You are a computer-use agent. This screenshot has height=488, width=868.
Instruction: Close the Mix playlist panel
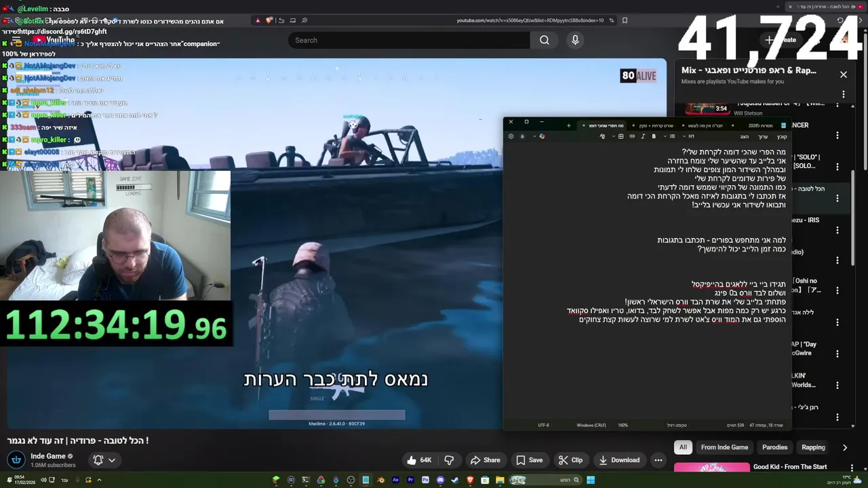(x=844, y=75)
